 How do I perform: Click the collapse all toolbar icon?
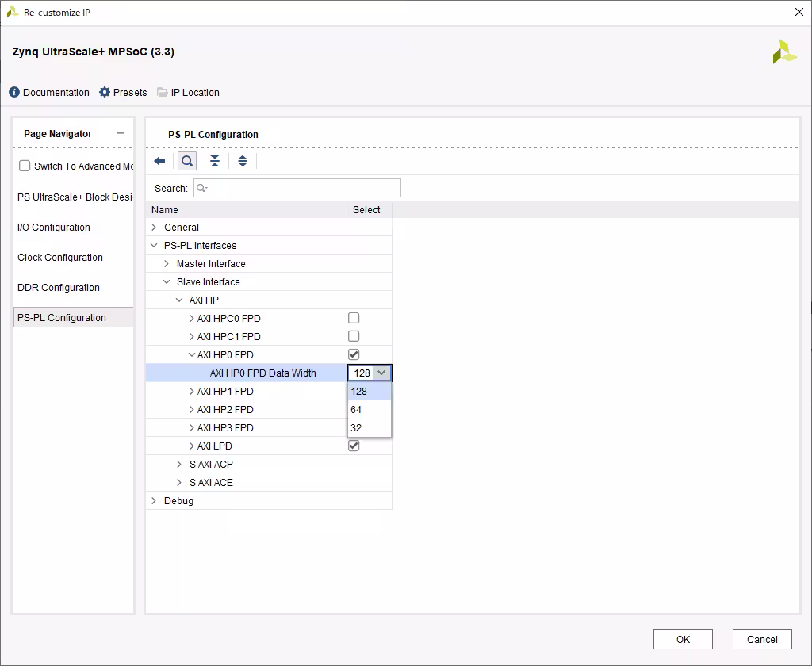click(214, 161)
